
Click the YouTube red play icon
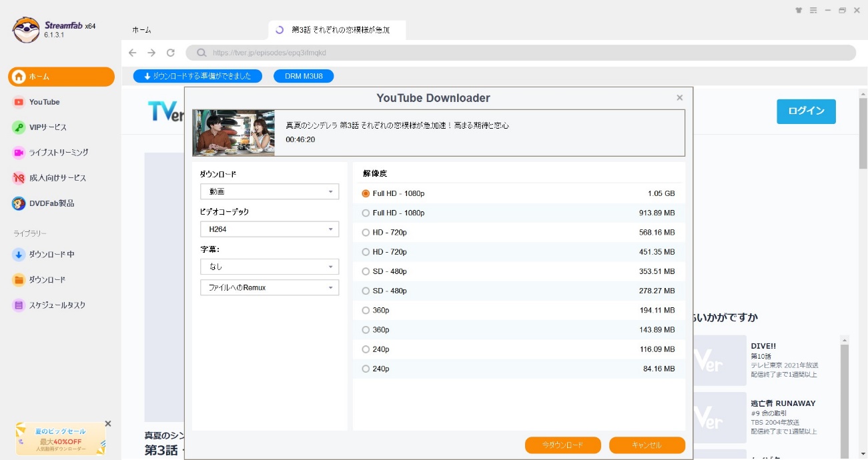coord(19,102)
